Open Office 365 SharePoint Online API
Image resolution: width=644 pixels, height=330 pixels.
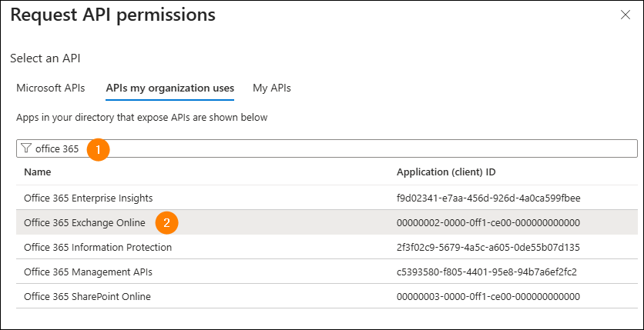tap(87, 296)
